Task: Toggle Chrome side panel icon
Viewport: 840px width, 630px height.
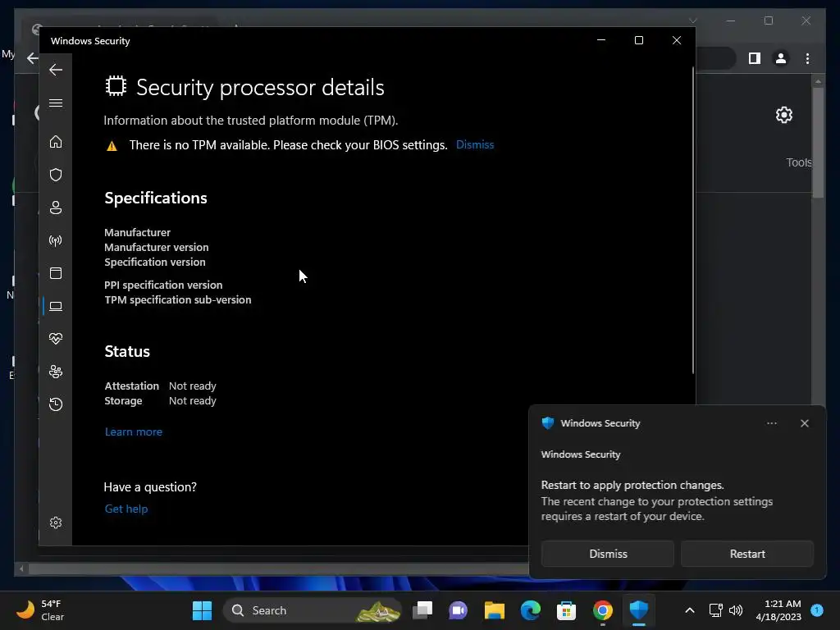Action: click(755, 58)
